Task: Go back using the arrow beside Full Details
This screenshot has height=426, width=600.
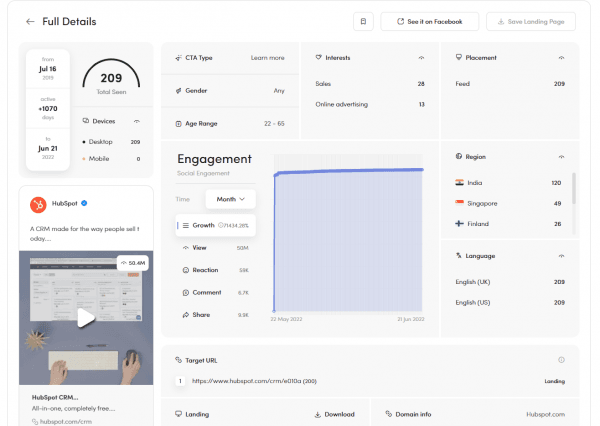Action: coord(30,21)
